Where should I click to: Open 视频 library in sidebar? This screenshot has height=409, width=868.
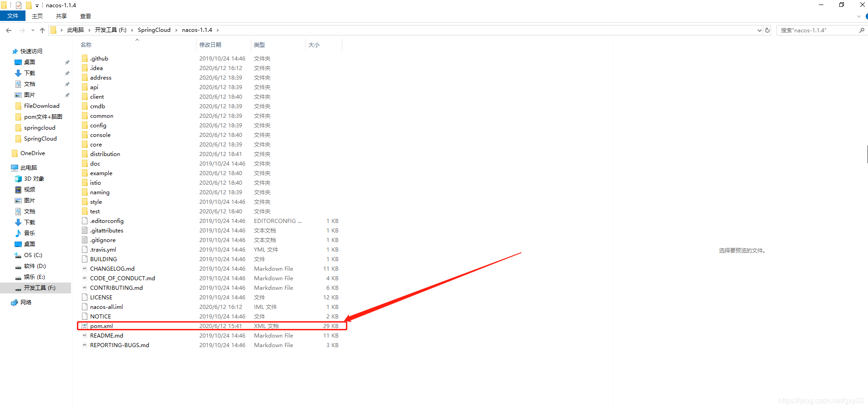(x=30, y=190)
